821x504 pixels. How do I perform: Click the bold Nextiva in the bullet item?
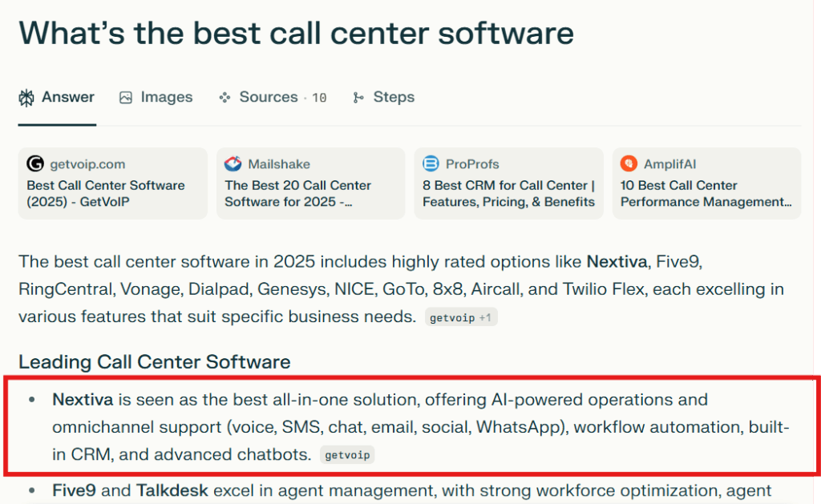coord(83,400)
